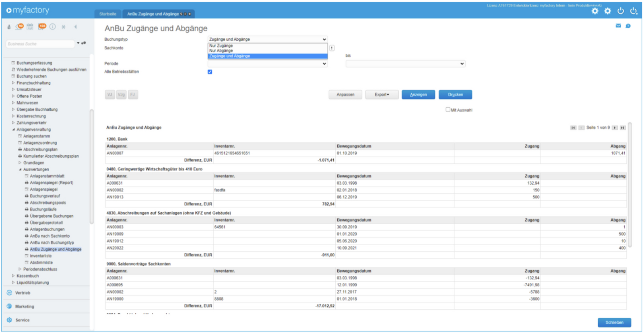Screen dimensions: 644x333
Task: Open the Business Suche dropdown arrow
Action: click(x=78, y=43)
